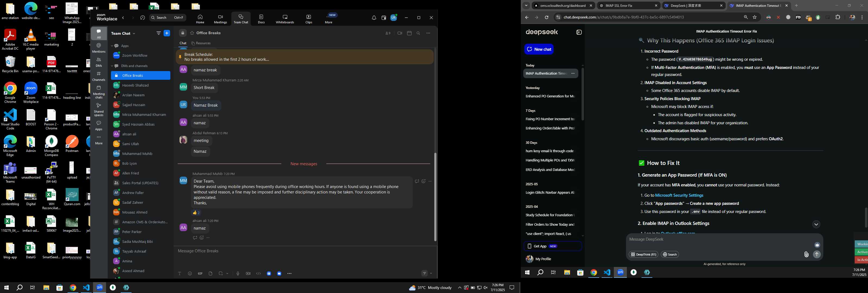The image size is (868, 293).
Task: Open My Profile in DeepSeek
Action: pos(538,259)
